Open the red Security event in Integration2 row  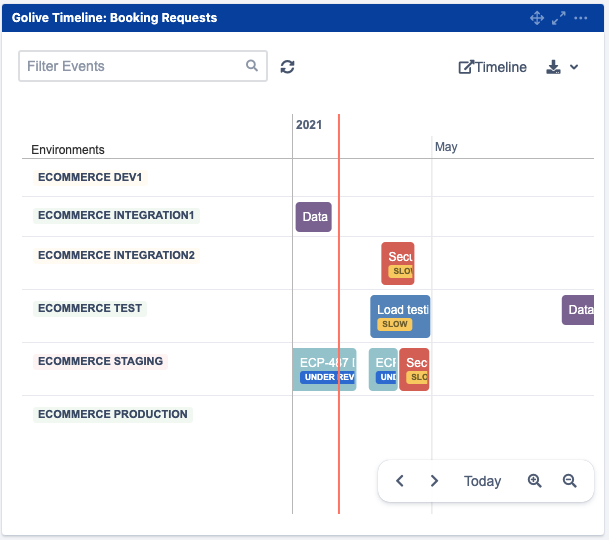(x=398, y=263)
